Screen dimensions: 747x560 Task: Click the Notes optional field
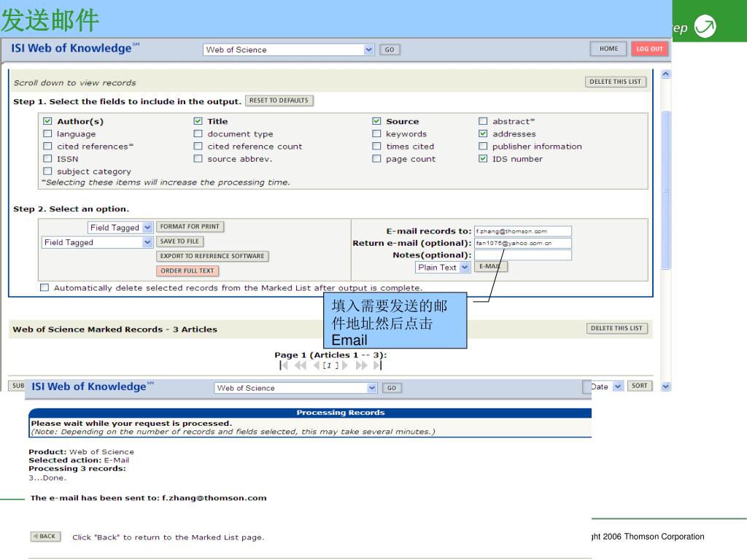pyautogui.click(x=522, y=254)
